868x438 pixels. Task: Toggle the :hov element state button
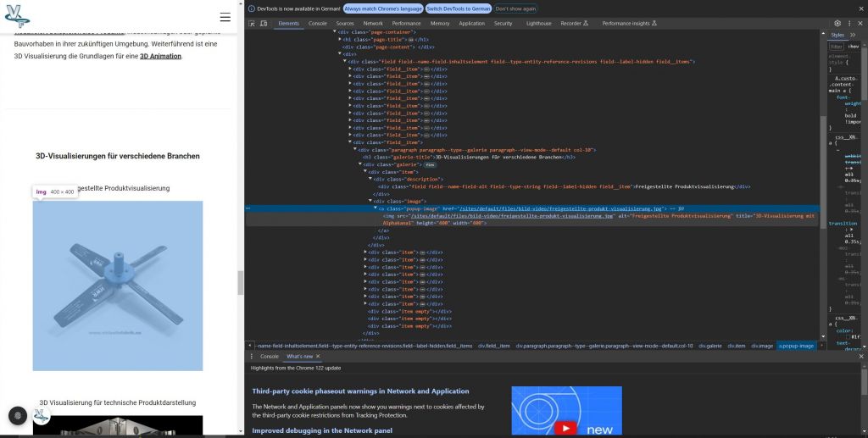[854, 47]
